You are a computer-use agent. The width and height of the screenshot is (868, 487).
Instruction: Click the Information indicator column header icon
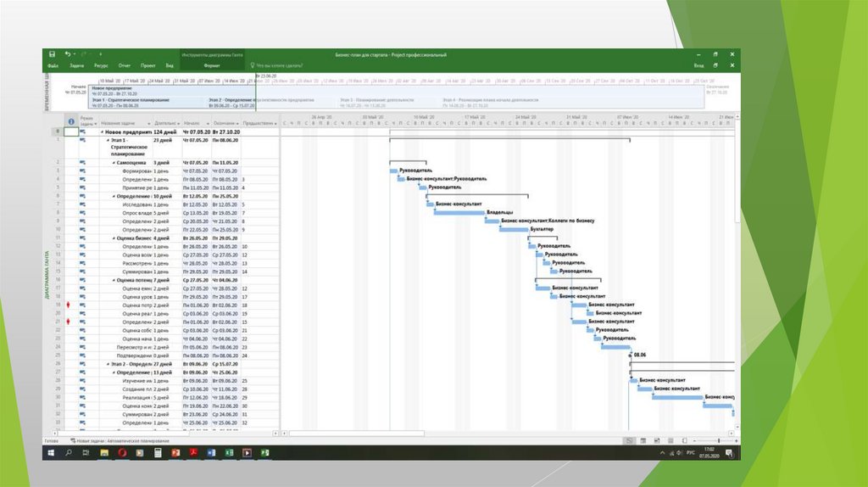point(71,123)
